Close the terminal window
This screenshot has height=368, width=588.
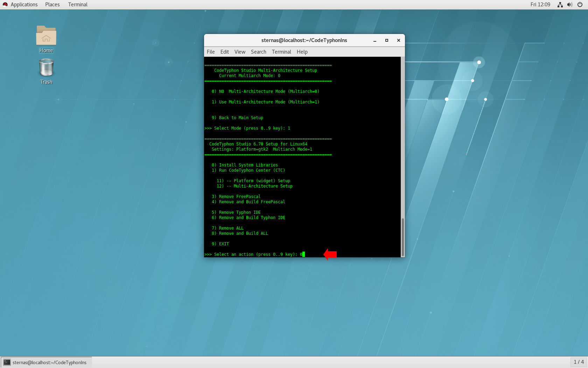click(x=399, y=41)
